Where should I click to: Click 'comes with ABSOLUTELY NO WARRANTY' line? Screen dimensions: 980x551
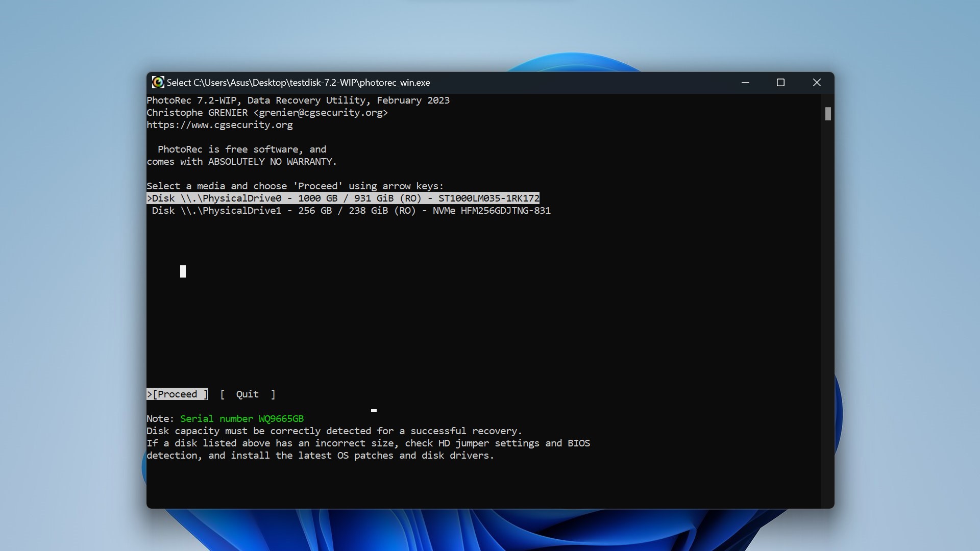click(241, 162)
